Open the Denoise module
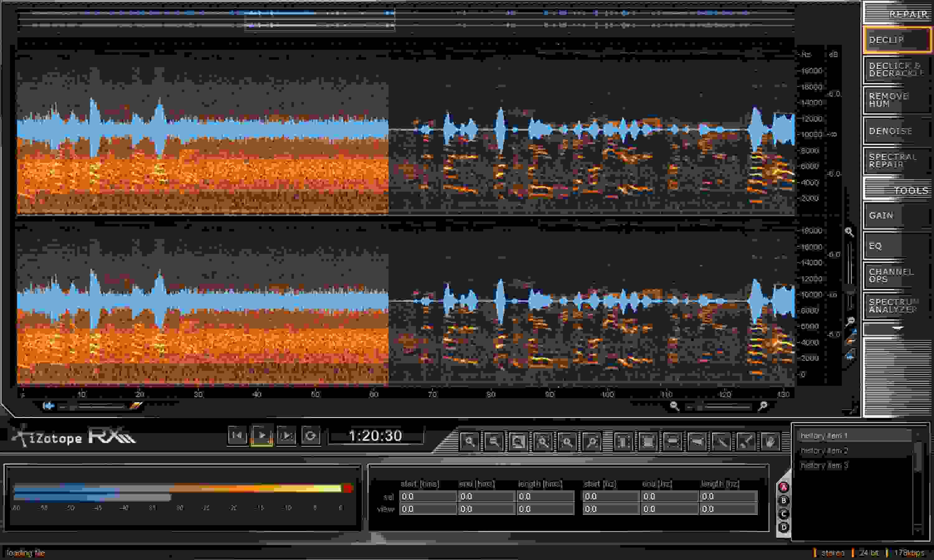 coord(896,131)
